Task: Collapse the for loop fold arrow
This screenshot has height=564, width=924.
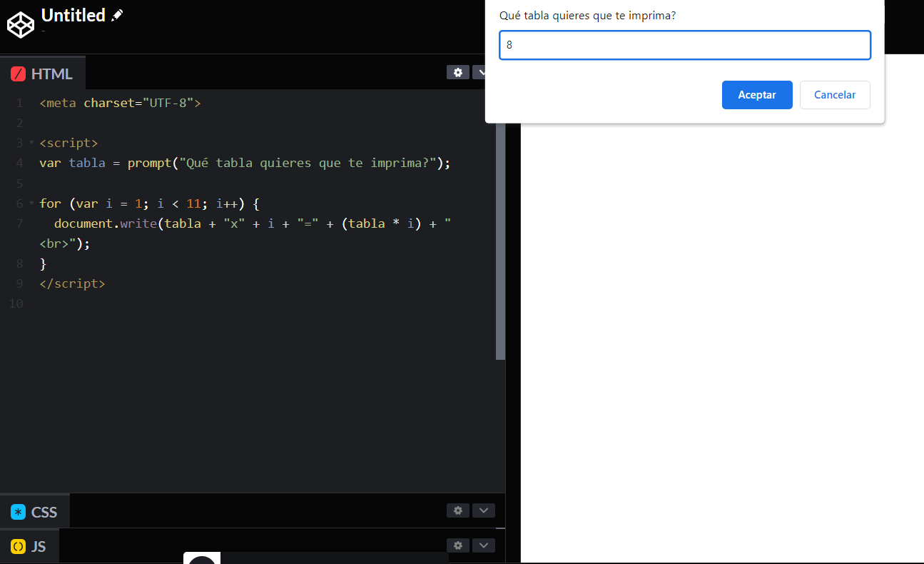Action: (x=31, y=203)
